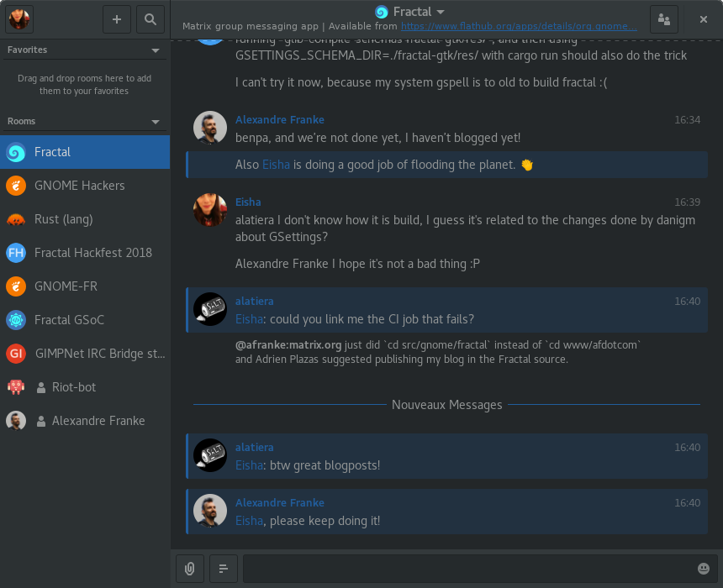Image resolution: width=723 pixels, height=588 pixels.
Task: Click the add room plus button
Action: pyautogui.click(x=116, y=18)
